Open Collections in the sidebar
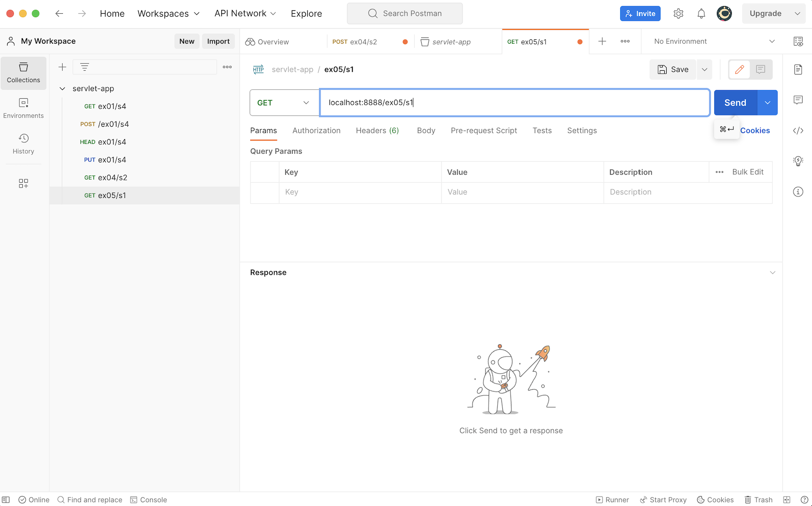This screenshot has width=812, height=506. (x=23, y=73)
